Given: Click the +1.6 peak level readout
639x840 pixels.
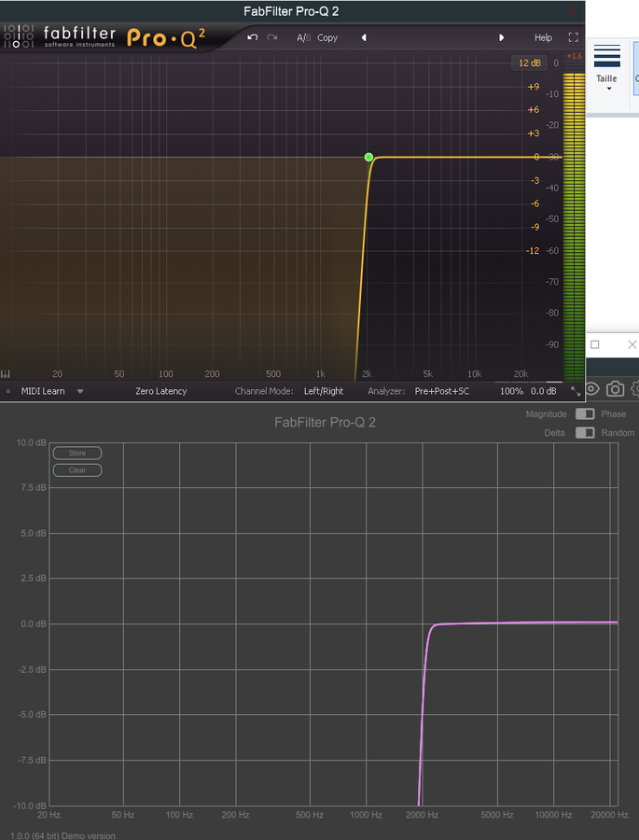Looking at the screenshot, I should pyautogui.click(x=575, y=56).
